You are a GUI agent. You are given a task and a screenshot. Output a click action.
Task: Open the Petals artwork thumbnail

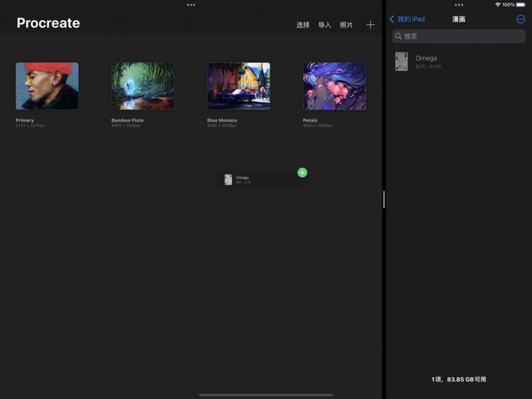coord(334,86)
